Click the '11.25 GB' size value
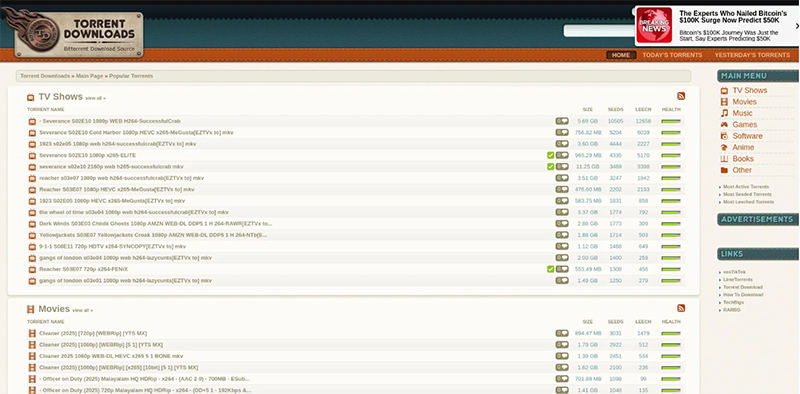 587,167
